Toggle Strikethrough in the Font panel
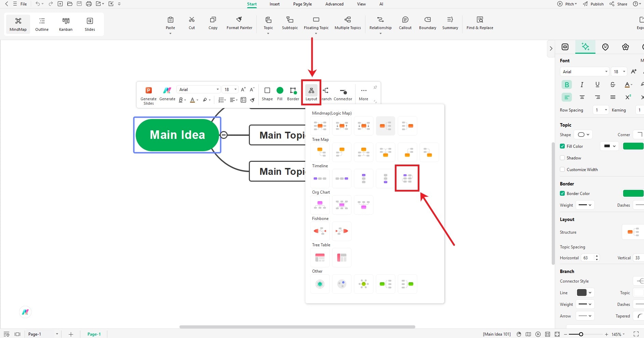The image size is (644, 338). click(613, 84)
